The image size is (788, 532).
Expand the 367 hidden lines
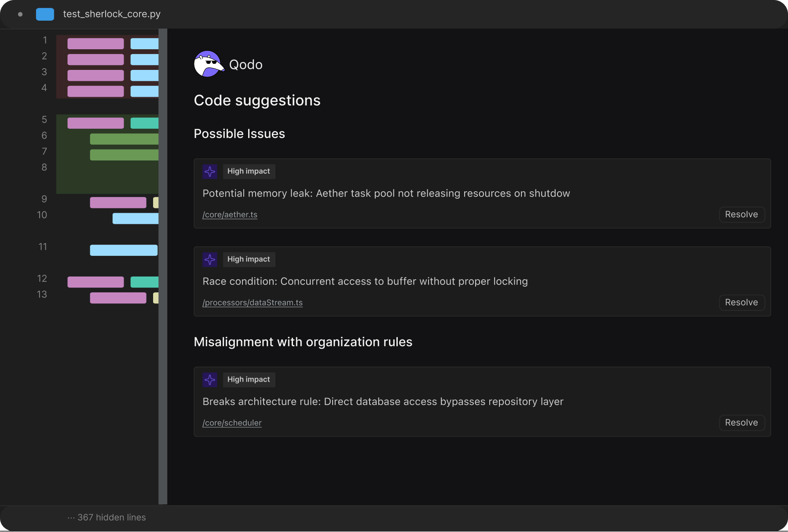tap(107, 517)
